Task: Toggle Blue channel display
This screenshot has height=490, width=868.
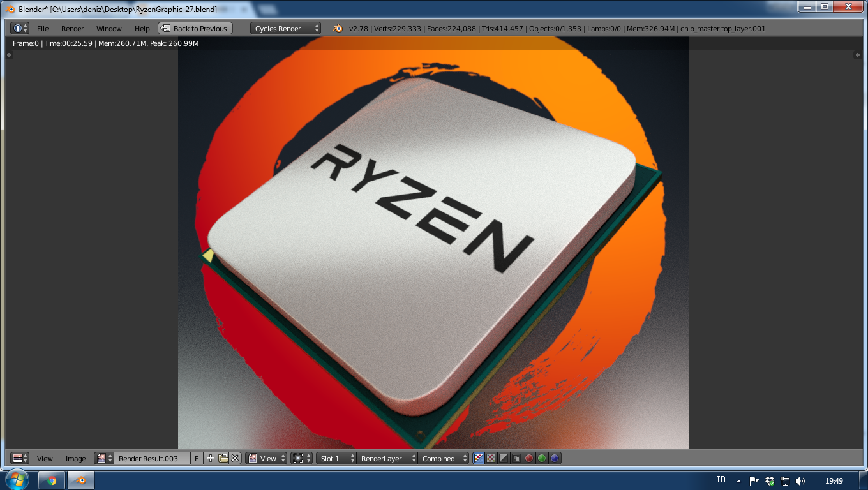Action: (555, 458)
